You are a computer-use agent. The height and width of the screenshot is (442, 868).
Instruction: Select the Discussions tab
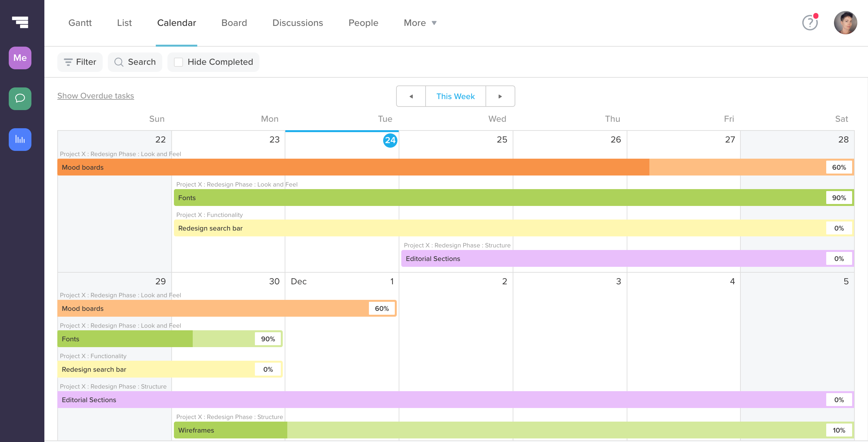[298, 23]
